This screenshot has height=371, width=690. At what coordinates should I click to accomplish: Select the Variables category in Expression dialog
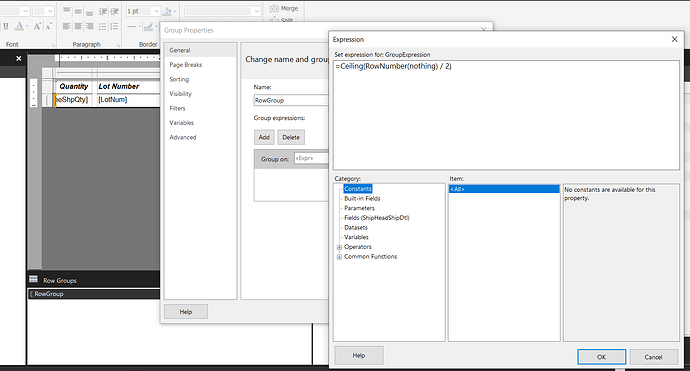pos(356,237)
